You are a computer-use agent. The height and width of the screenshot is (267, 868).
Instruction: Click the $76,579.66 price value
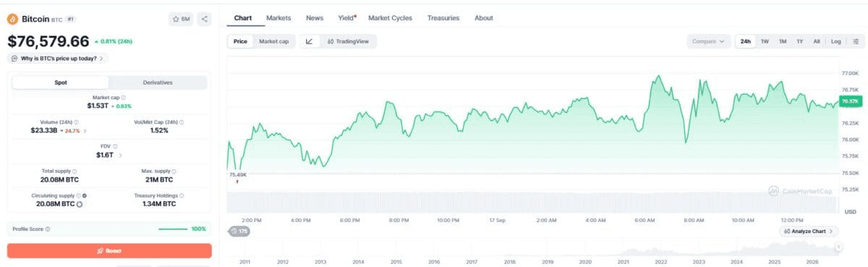[x=48, y=41]
